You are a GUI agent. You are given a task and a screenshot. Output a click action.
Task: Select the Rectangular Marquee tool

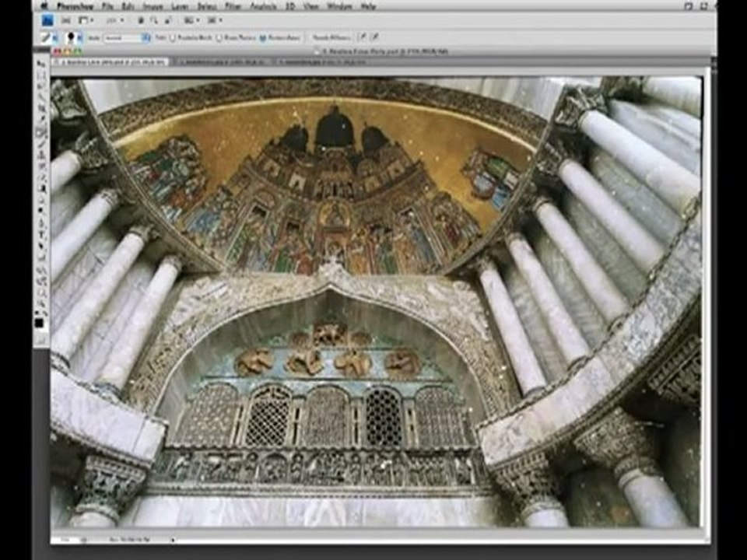click(x=41, y=75)
